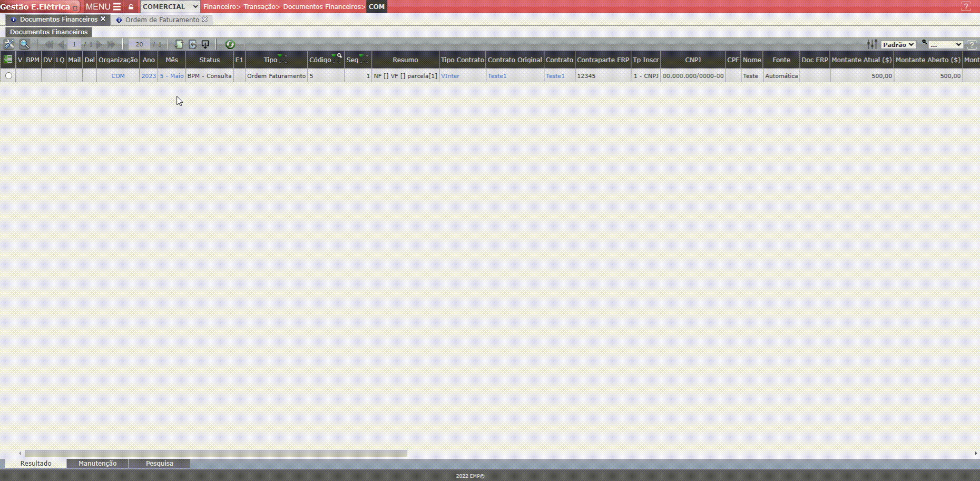Click the sliders settings icon near Padrão
This screenshot has width=980, height=481.
(872, 44)
